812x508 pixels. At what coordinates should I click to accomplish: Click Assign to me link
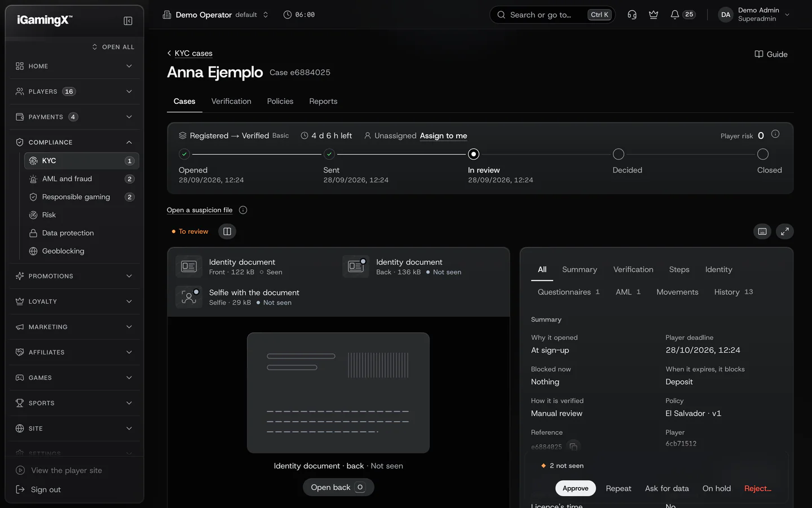[443, 135]
